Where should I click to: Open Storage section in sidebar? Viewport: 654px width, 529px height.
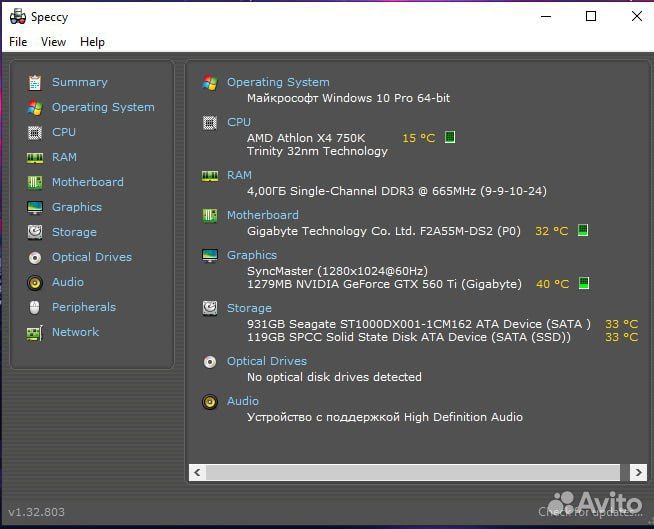click(74, 232)
